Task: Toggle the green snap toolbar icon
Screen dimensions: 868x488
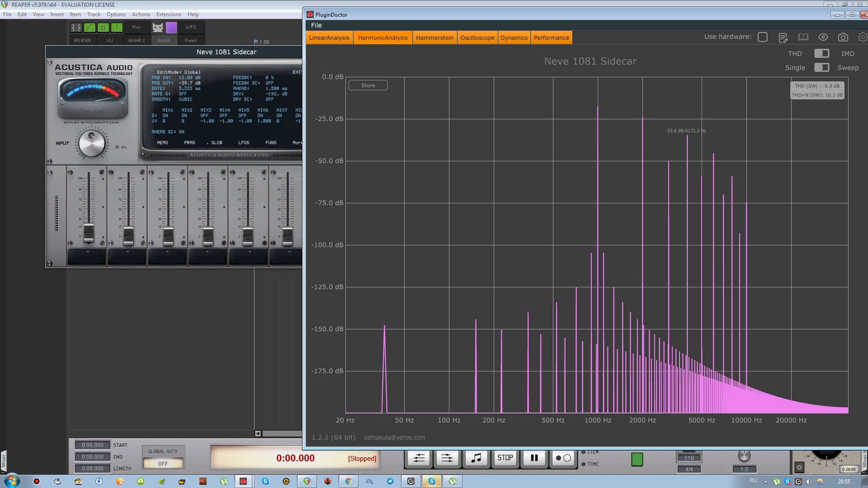Action: pyautogui.click(x=117, y=28)
